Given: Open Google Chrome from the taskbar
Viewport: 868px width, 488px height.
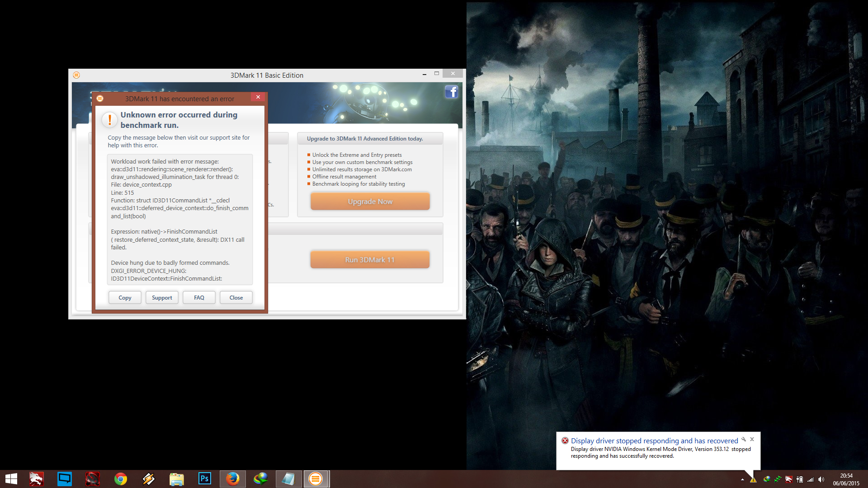Looking at the screenshot, I should [121, 479].
